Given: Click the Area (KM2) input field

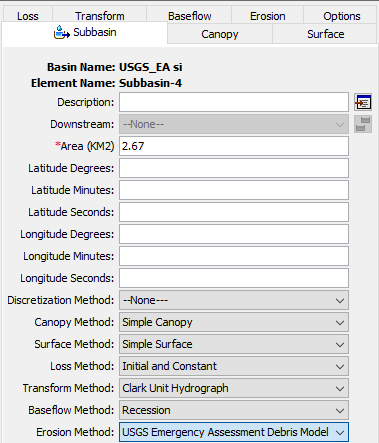Looking at the screenshot, I should click(234, 146).
